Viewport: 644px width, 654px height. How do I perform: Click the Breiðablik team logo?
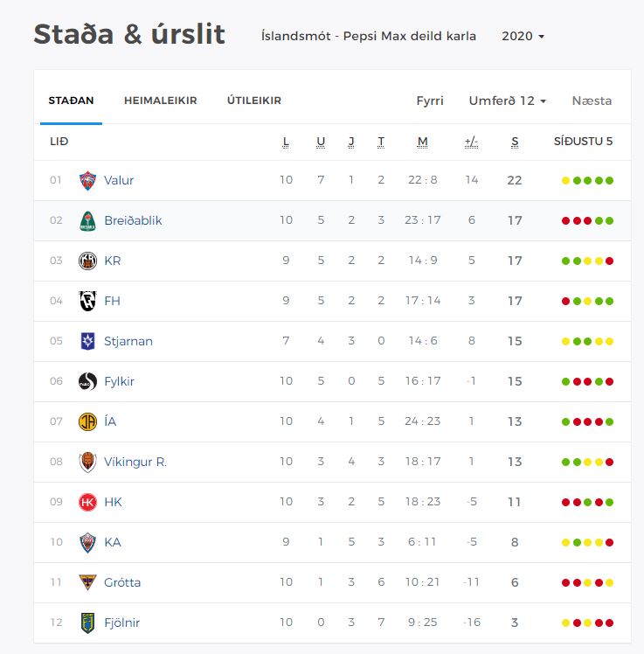(x=87, y=220)
